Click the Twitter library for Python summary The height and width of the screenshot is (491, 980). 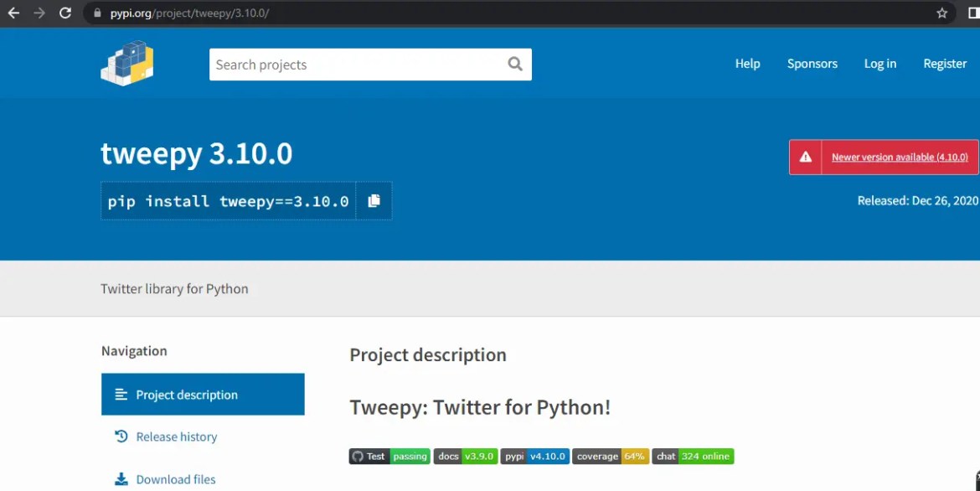[x=174, y=289]
